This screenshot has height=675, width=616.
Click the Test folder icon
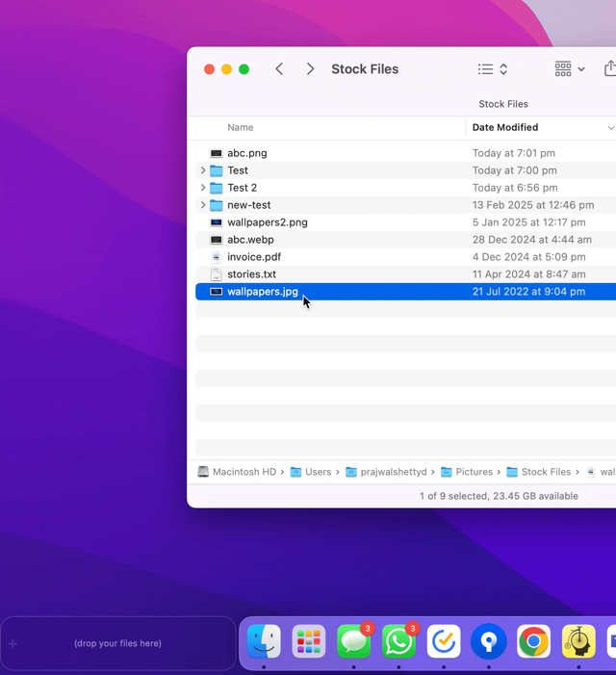[216, 170]
